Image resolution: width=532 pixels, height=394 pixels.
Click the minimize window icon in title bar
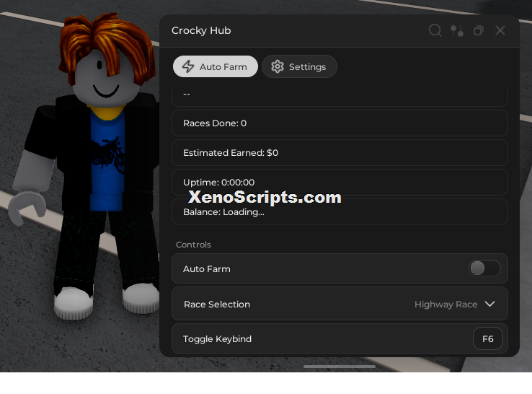tap(479, 30)
